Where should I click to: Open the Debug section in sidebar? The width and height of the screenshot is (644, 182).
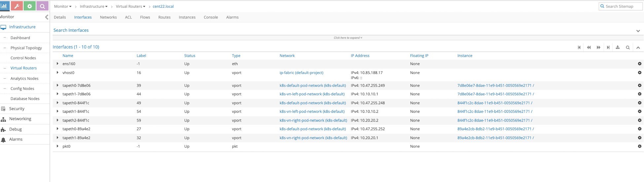pyautogui.click(x=16, y=129)
